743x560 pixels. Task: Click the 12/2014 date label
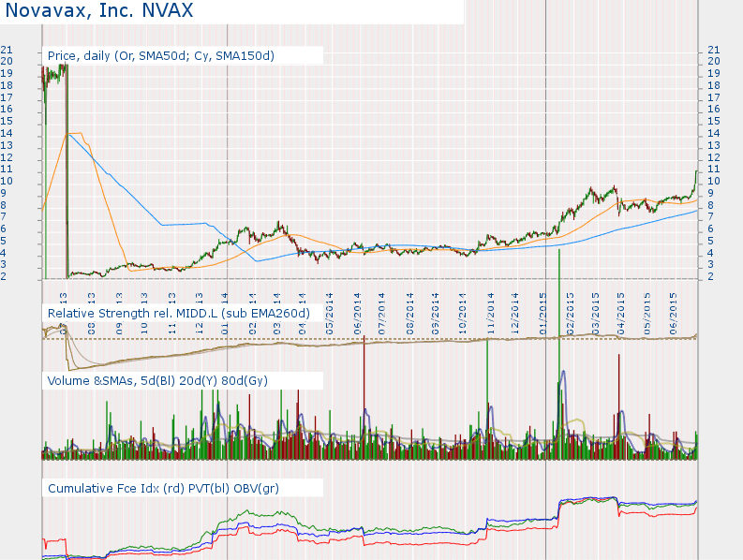(515, 314)
